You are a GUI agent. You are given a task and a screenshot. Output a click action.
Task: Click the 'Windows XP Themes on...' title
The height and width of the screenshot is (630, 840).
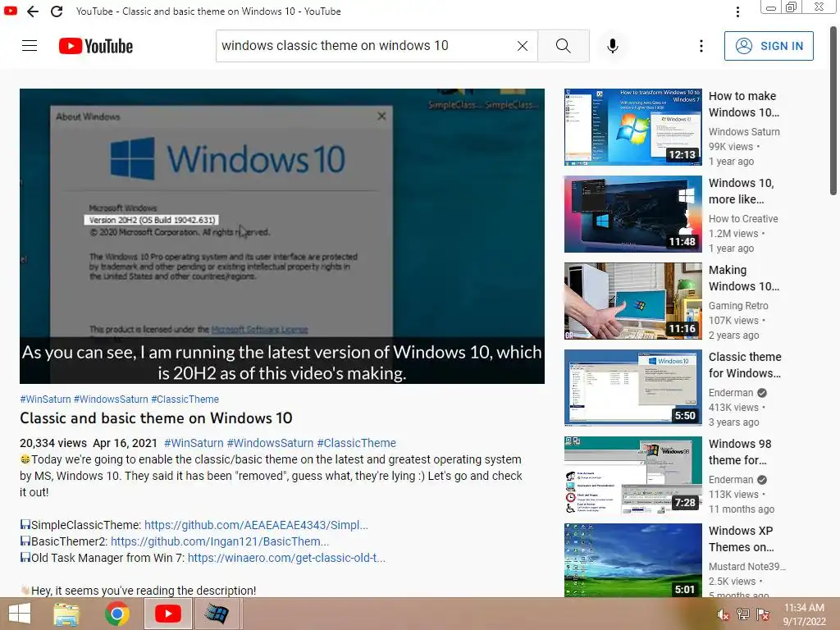[741, 538]
